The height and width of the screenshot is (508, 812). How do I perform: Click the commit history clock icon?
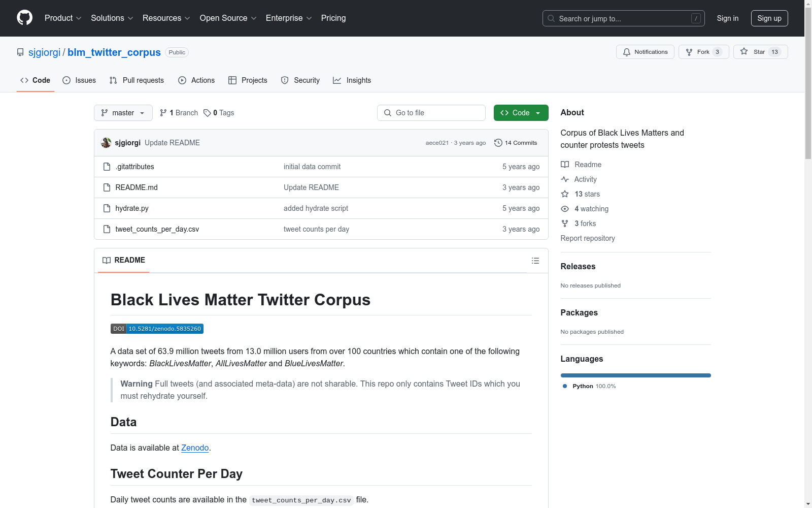[x=498, y=143]
